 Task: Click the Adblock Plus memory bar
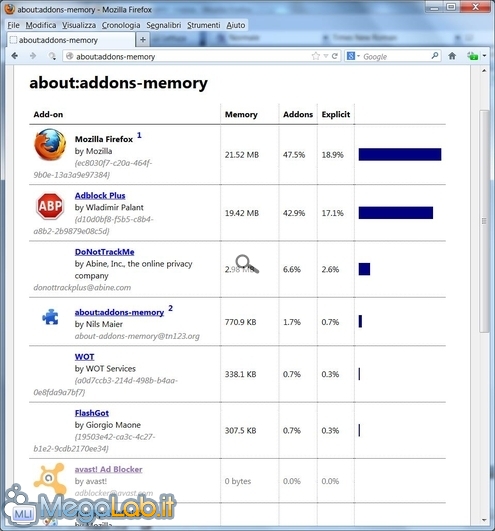coord(396,213)
